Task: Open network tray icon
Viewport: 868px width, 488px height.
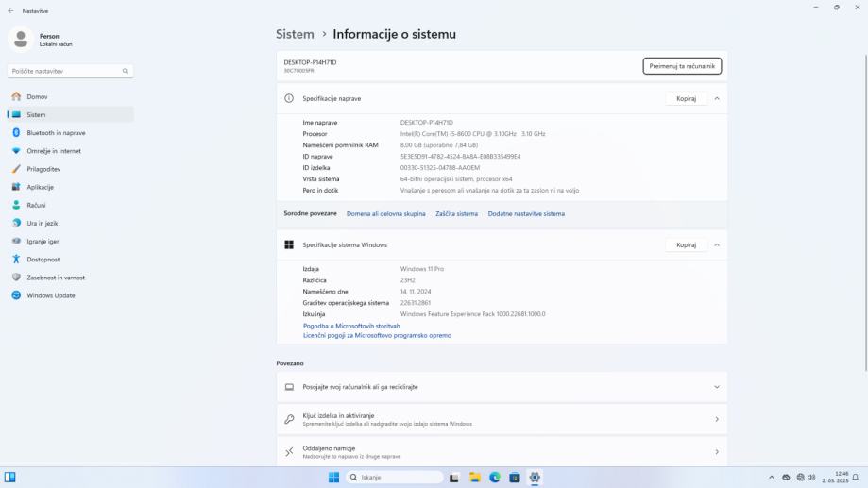Action: (x=800, y=478)
